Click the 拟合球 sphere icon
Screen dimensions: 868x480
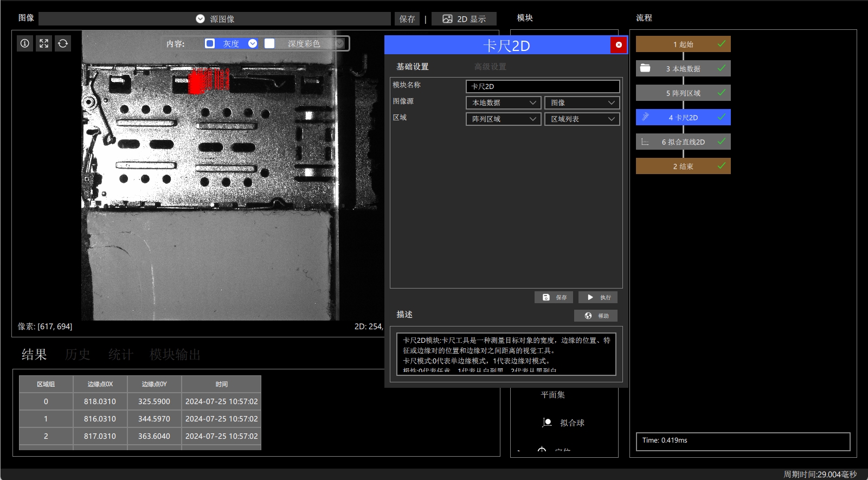(547, 423)
